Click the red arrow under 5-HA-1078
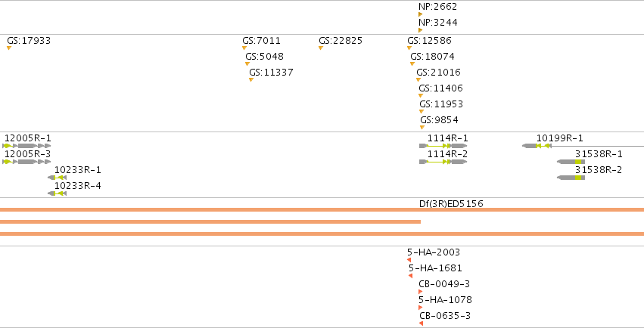 pos(421,308)
